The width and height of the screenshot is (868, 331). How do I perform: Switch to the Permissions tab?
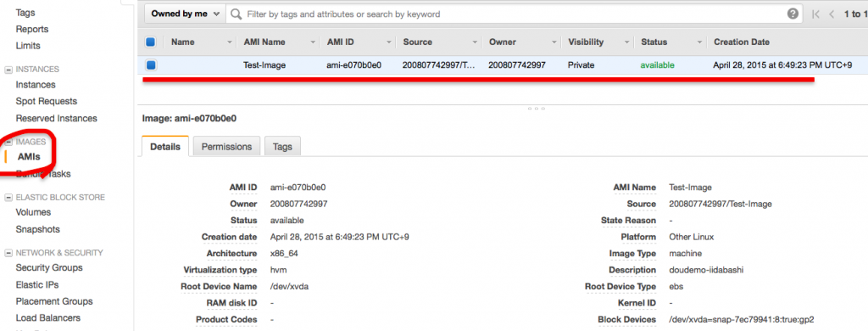[x=226, y=146]
